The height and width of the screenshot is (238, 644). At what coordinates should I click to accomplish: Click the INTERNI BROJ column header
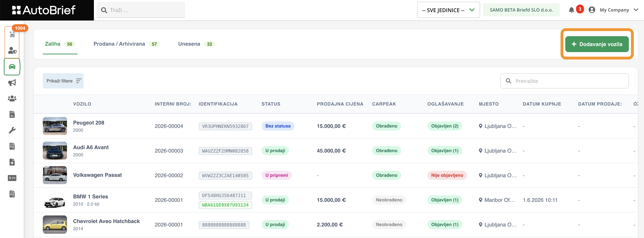(173, 104)
